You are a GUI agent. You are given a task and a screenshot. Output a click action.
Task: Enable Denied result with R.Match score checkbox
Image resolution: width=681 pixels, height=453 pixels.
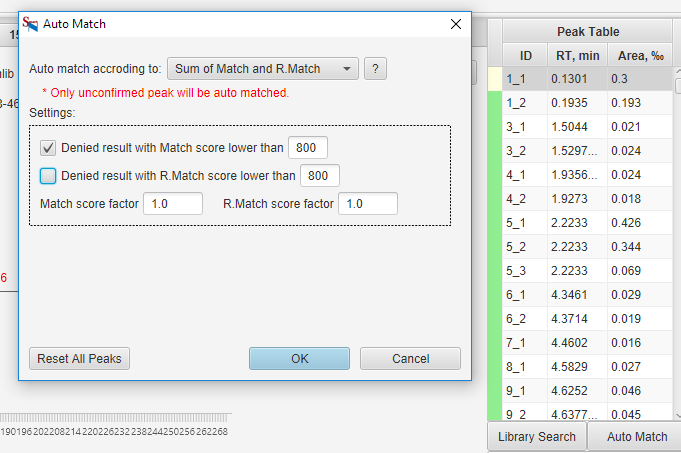coord(48,176)
